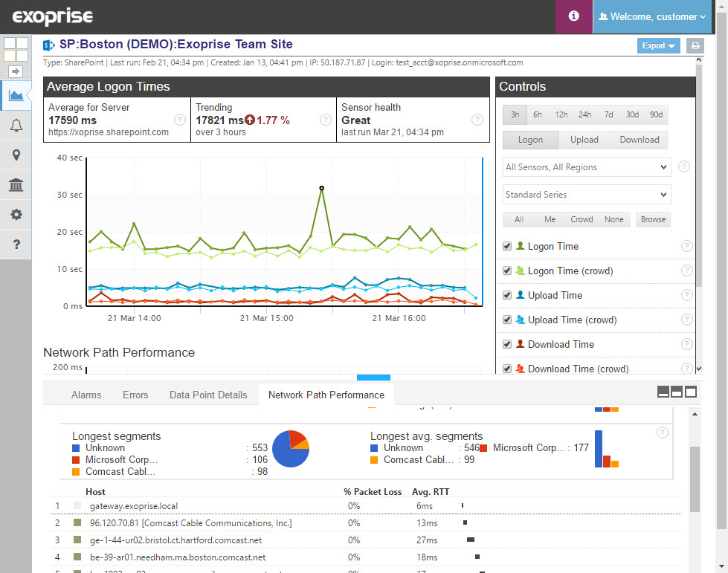Screen dimensions: 728x573
Task: Open the settings gear sidebar icon
Action: 16,214
